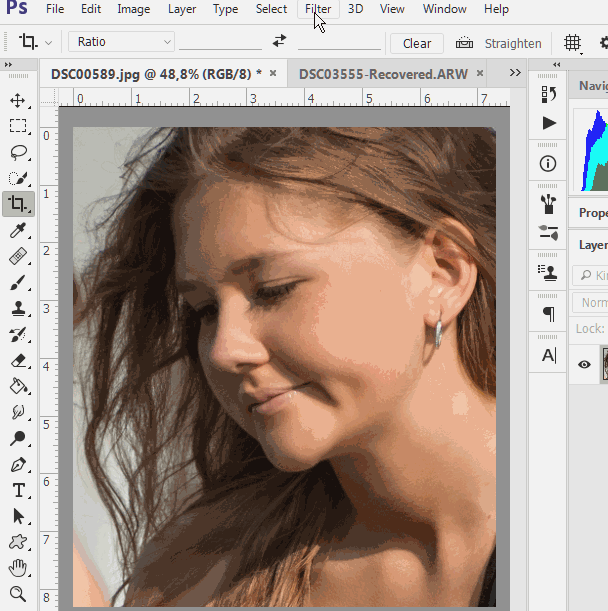Toggle visibility eye of the layer
Image resolution: width=608 pixels, height=611 pixels.
tap(584, 365)
